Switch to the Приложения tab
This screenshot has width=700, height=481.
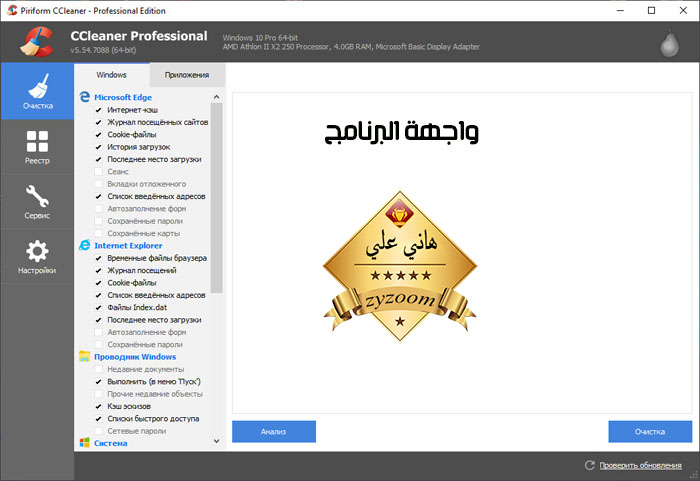pos(187,75)
